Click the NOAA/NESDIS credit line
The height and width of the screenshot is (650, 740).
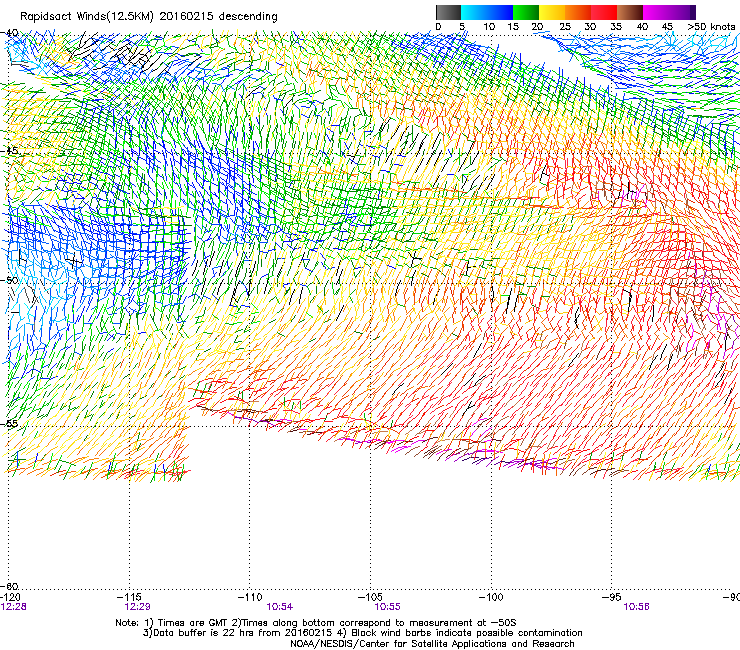click(x=432, y=644)
